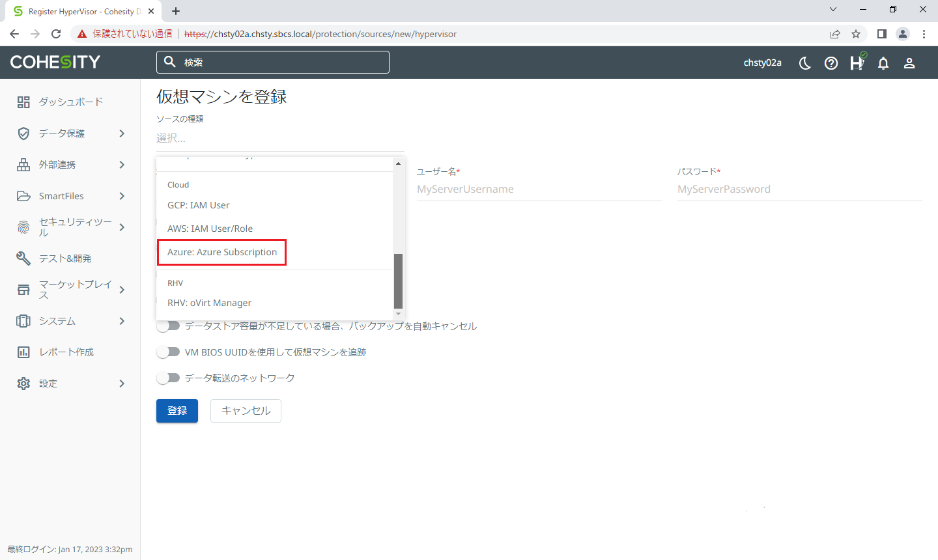Click the Cohesity logo
The width and height of the screenshot is (938, 560).
pyautogui.click(x=55, y=62)
